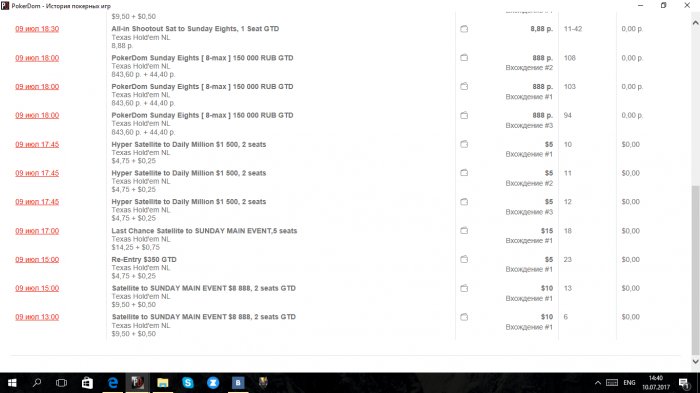
Task: Open File Explorer from taskbar
Action: (163, 383)
